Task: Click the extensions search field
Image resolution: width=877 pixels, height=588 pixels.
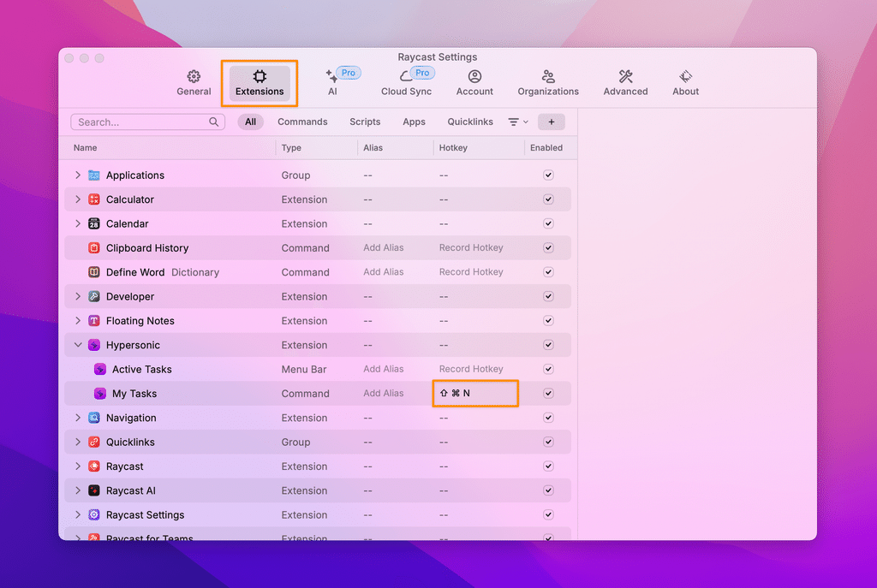Action: (x=147, y=122)
